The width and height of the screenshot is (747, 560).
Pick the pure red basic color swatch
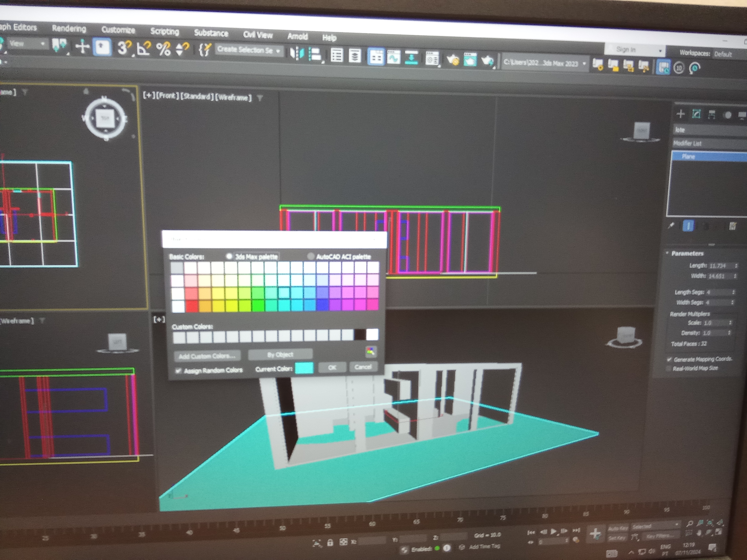point(192,306)
